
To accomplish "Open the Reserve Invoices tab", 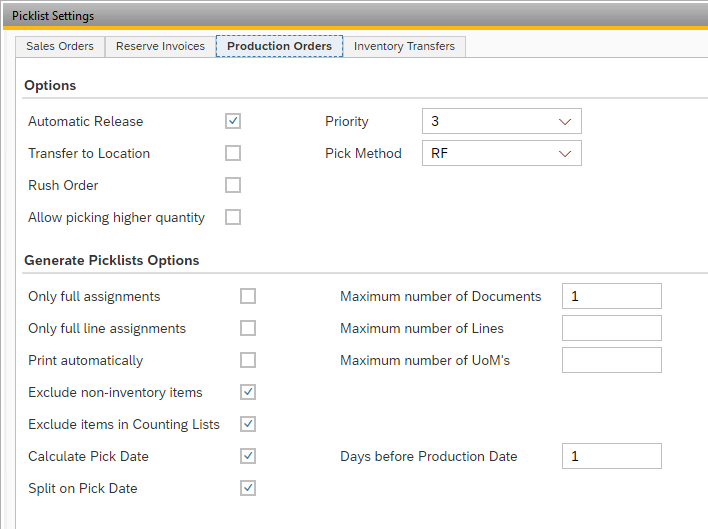I will coord(160,46).
